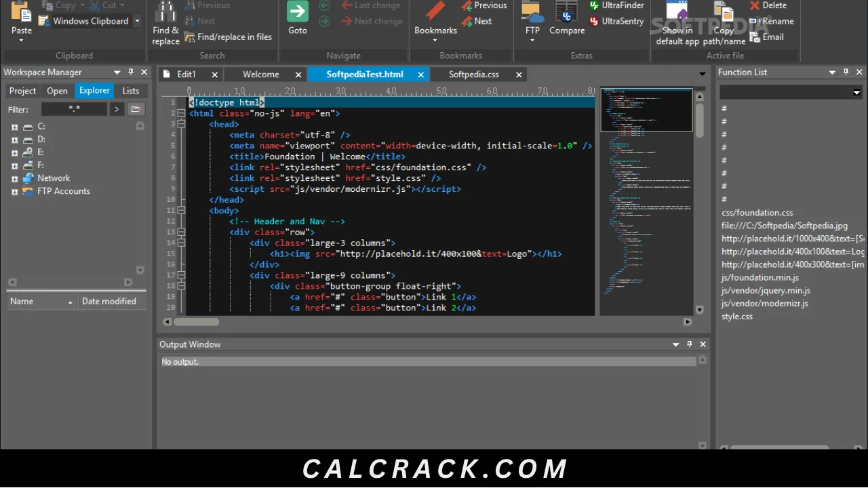The image size is (868, 488).
Task: Expand the F: drive node
Action: click(x=14, y=165)
